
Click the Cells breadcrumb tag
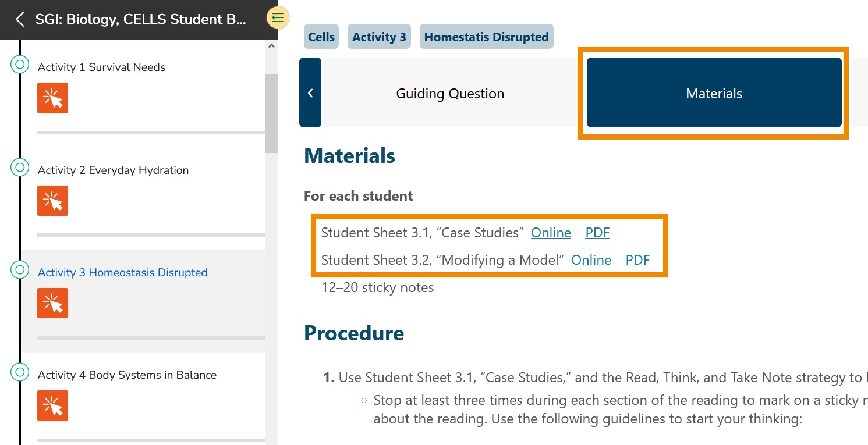[x=321, y=37]
